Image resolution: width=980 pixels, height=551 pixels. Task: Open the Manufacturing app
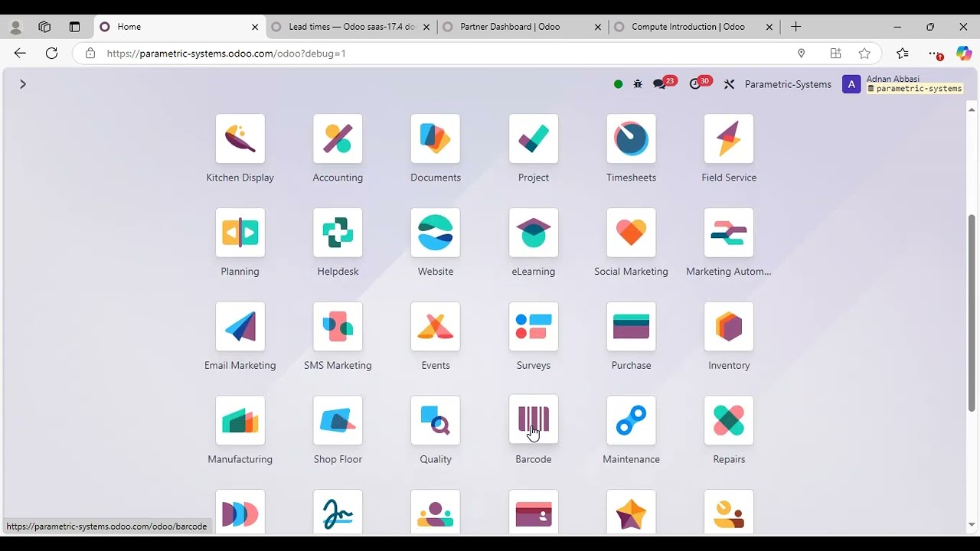240,420
